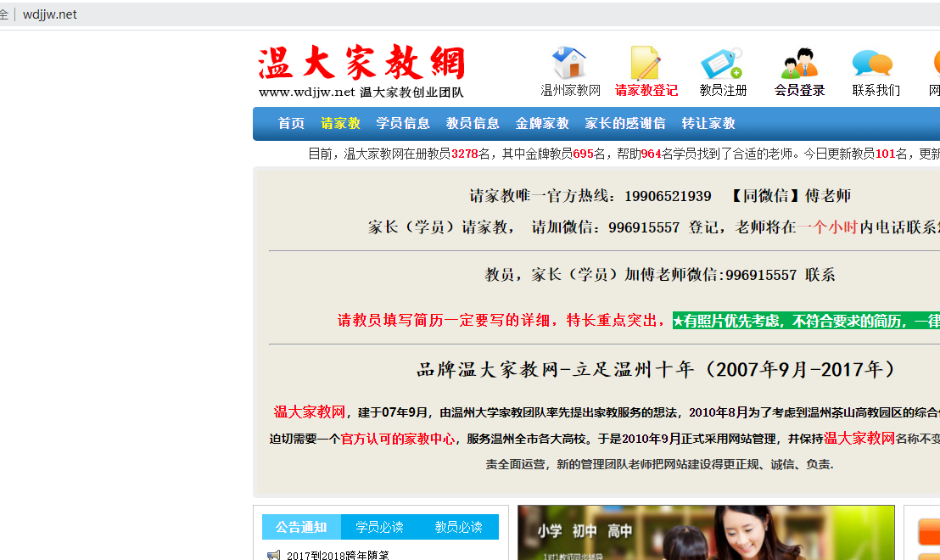Open 教员信息 navigation menu item
940x560 pixels.
click(x=473, y=124)
